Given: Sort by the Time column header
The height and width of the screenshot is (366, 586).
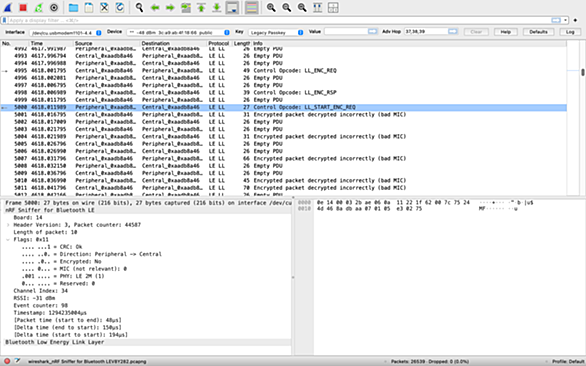Looking at the screenshot, I should pyautogui.click(x=51, y=43).
